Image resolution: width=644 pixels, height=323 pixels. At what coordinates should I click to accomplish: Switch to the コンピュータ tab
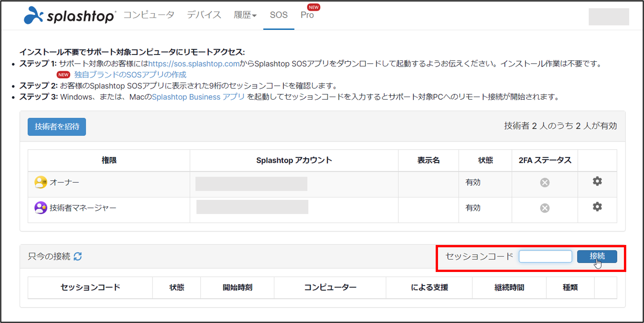pos(149,15)
